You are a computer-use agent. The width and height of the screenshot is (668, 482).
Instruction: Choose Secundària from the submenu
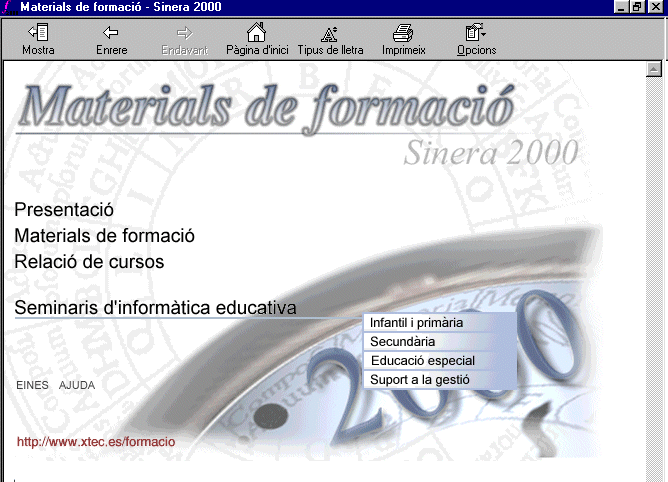coord(402,342)
